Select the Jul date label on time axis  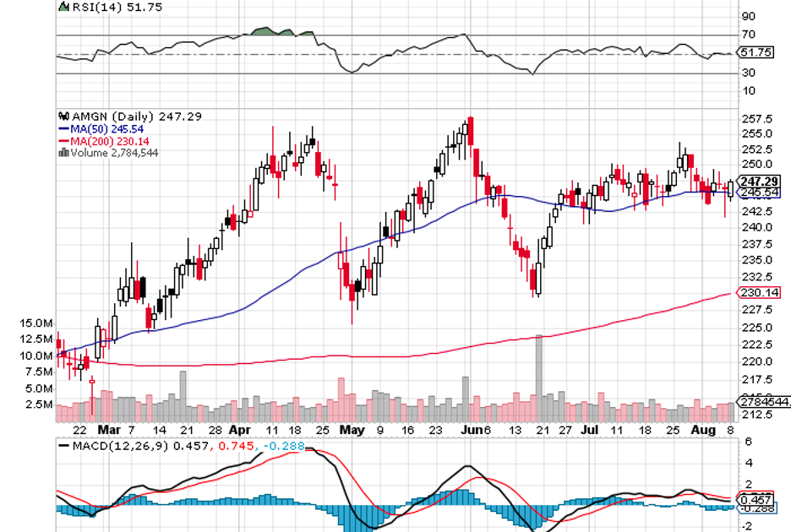point(590,430)
